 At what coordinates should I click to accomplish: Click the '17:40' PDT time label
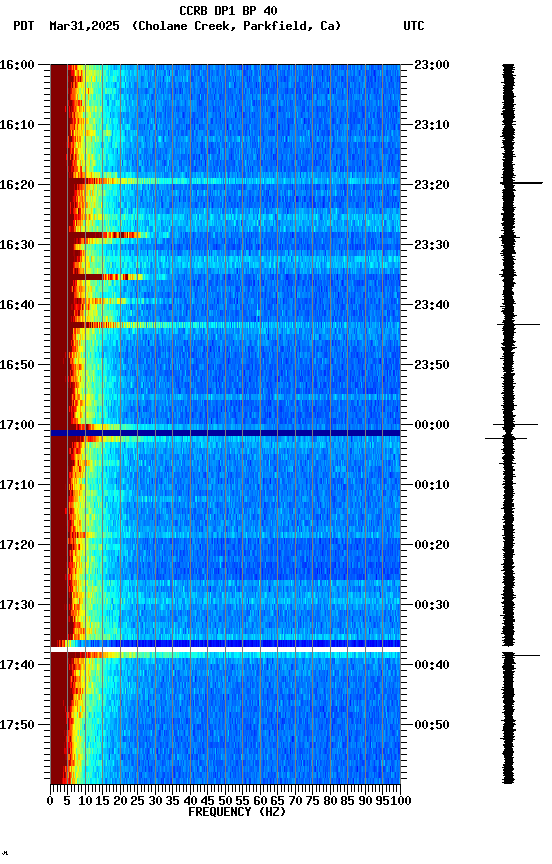coord(17,665)
